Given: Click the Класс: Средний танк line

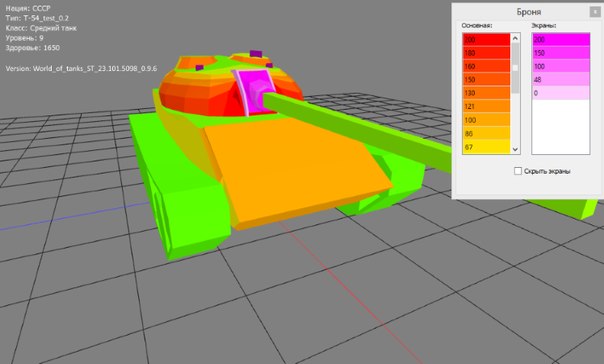Looking at the screenshot, I should click(x=41, y=28).
